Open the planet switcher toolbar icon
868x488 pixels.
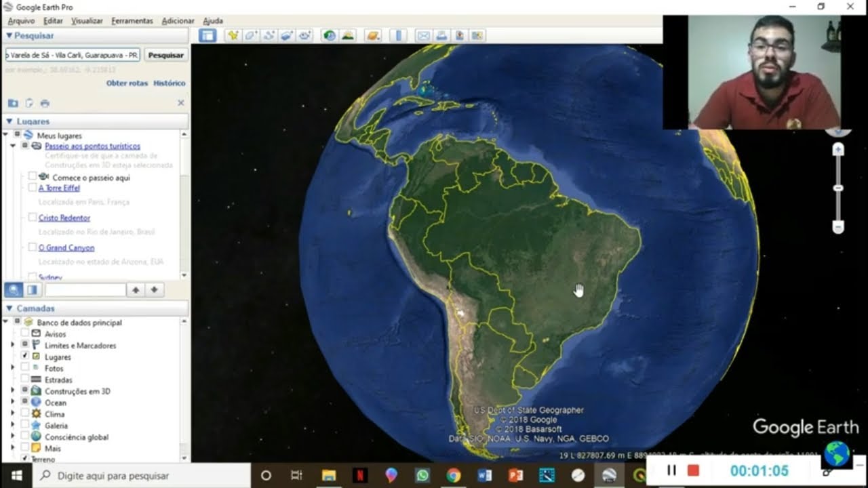[x=373, y=35]
